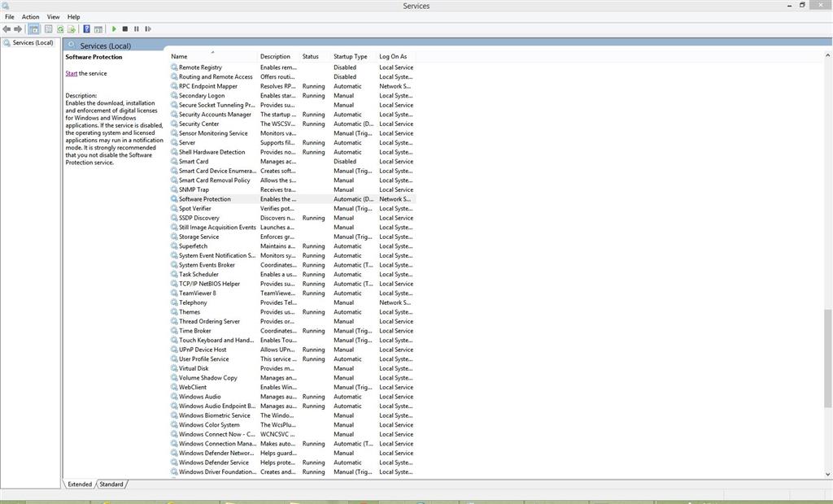
Task: Click the scrollbar down arrow
Action: [827, 474]
